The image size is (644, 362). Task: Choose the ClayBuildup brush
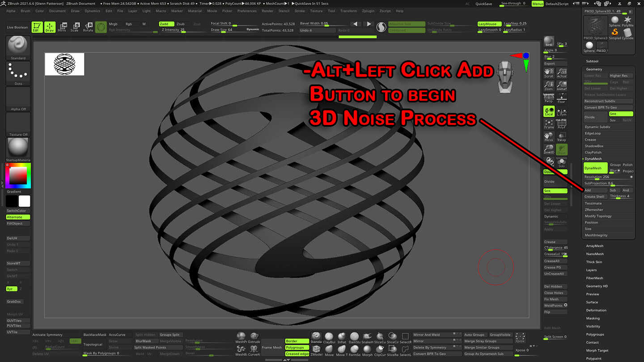pyautogui.click(x=329, y=336)
